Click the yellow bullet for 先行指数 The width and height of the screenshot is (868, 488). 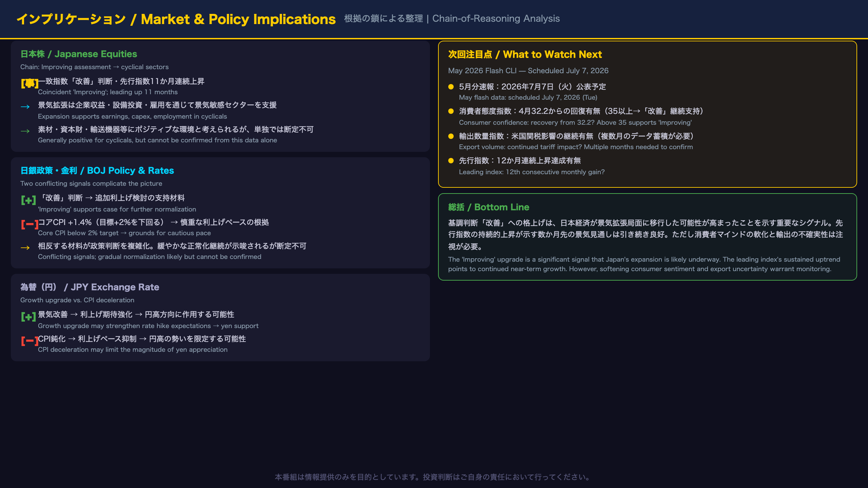click(x=451, y=161)
